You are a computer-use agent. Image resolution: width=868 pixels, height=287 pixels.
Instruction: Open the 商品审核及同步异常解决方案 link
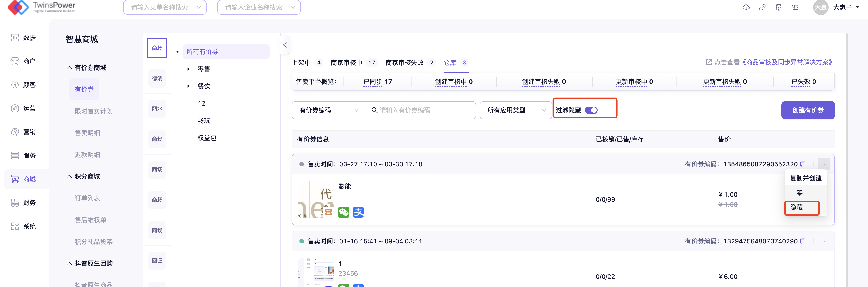787,62
